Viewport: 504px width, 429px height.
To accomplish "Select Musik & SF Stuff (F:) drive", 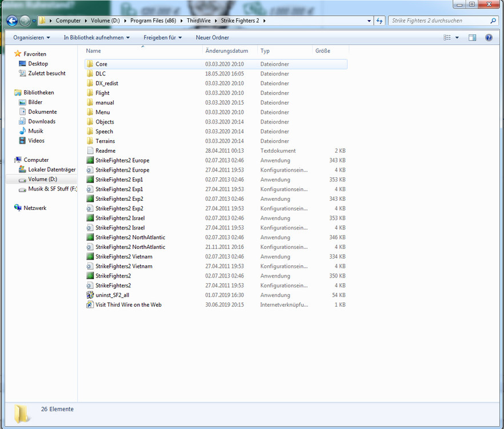I will point(53,189).
